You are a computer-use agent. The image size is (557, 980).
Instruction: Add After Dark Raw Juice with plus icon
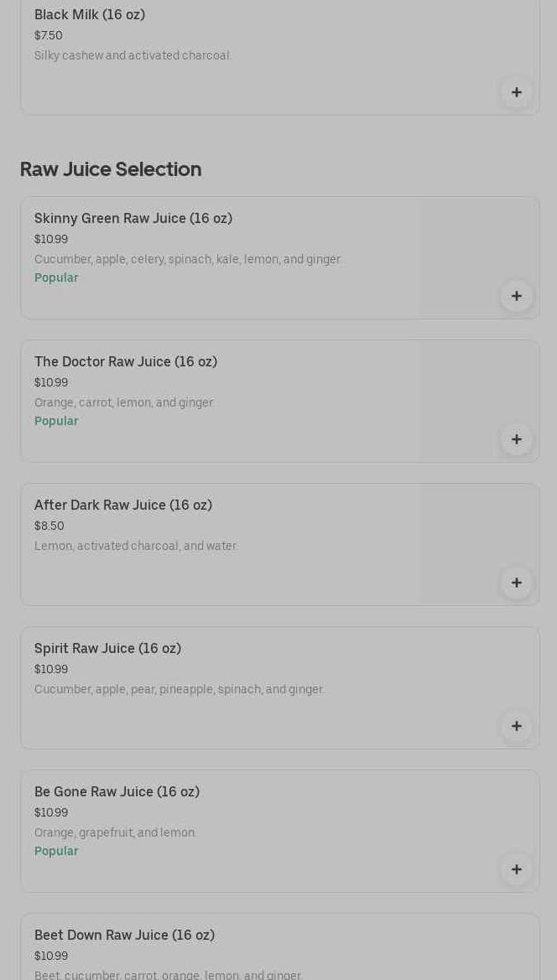(517, 583)
